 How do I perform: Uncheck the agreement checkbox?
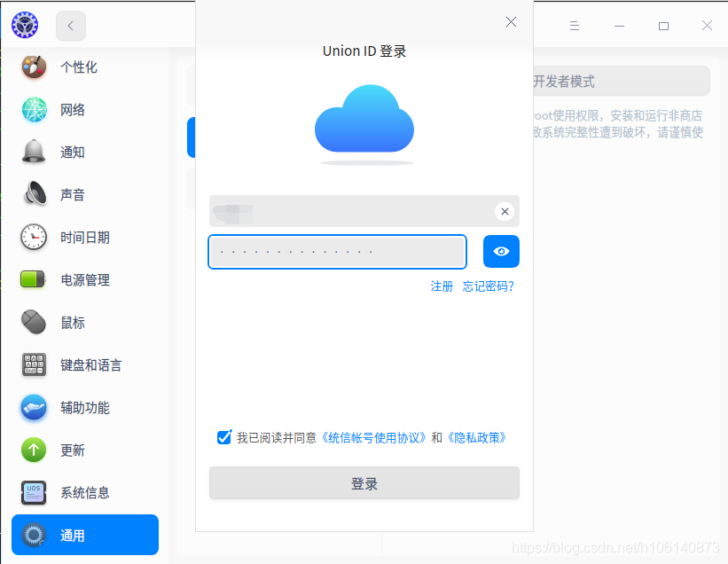click(224, 437)
